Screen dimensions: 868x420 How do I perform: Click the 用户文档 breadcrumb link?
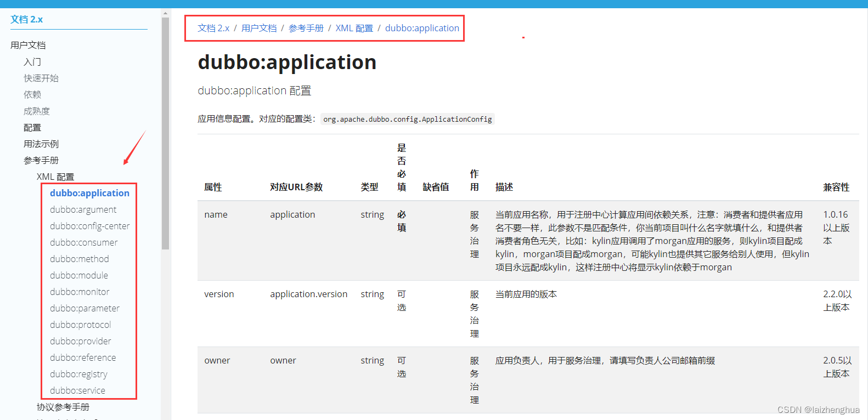[259, 28]
